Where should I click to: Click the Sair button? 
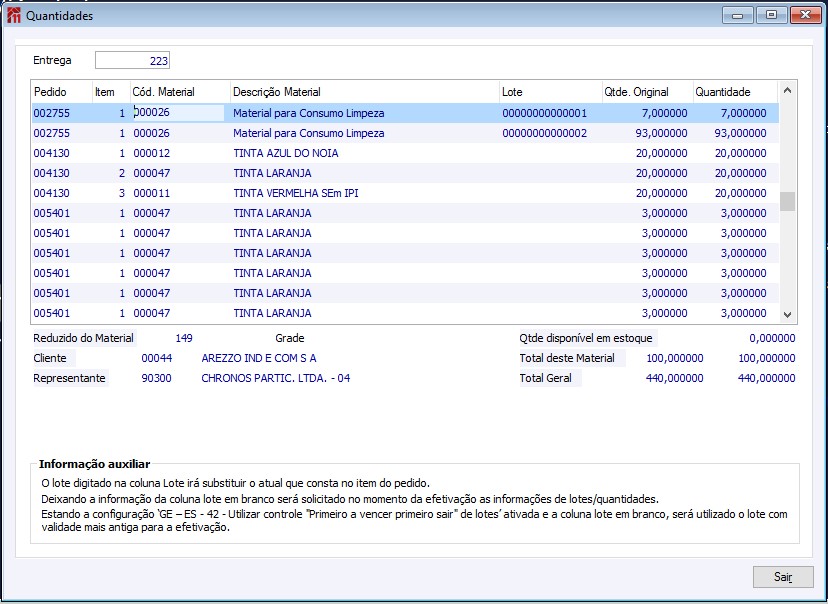click(x=782, y=577)
